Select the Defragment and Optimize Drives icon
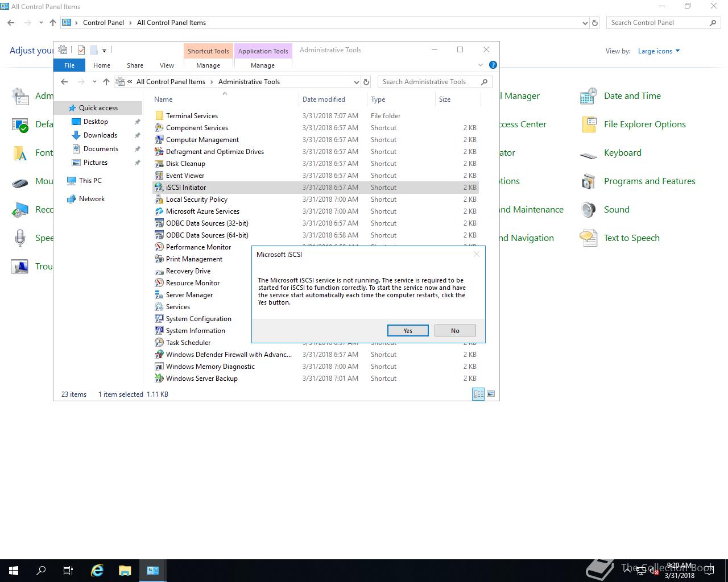The height and width of the screenshot is (582, 728). (159, 152)
